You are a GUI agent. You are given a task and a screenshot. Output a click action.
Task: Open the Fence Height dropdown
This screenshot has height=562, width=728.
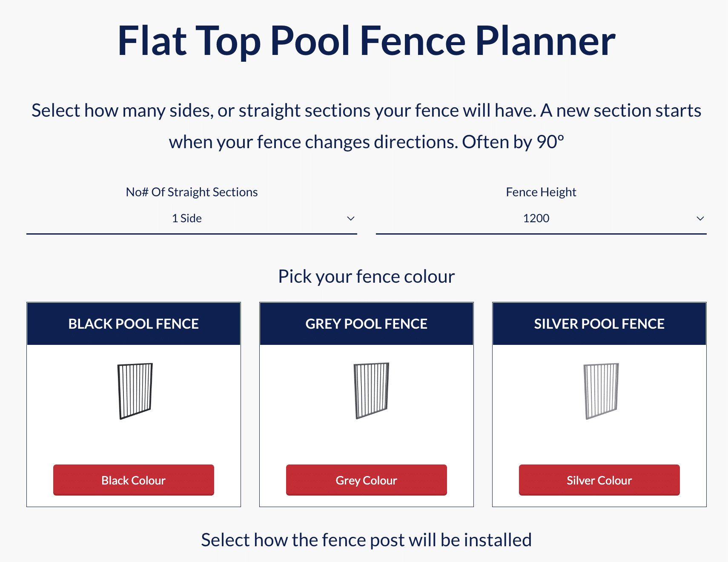541,218
